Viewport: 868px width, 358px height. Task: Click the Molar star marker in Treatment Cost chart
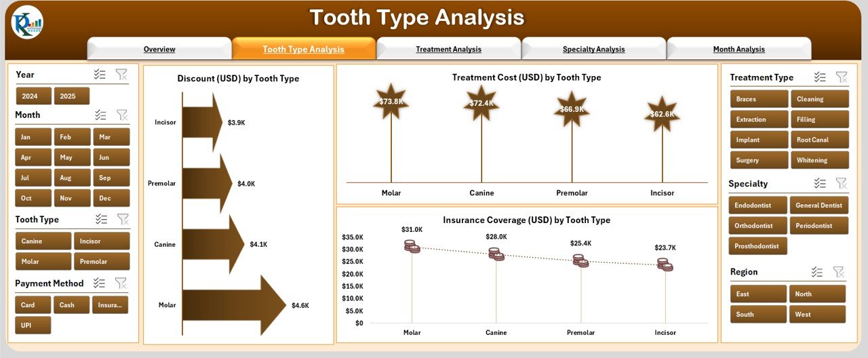click(391, 102)
